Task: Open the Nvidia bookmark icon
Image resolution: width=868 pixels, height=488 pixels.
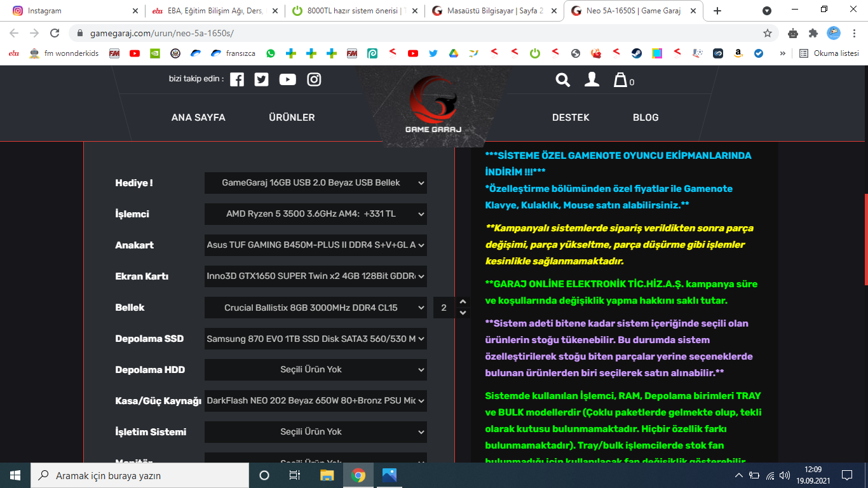Action: pos(154,53)
